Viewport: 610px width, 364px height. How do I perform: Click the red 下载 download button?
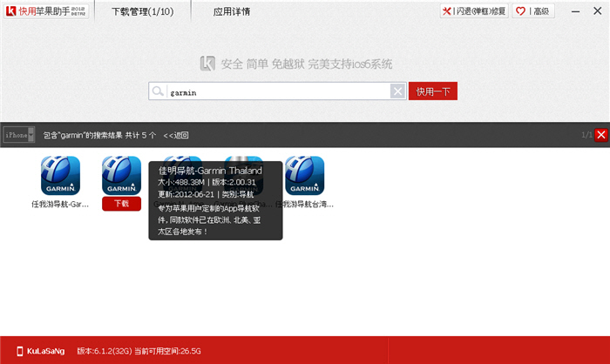(121, 204)
